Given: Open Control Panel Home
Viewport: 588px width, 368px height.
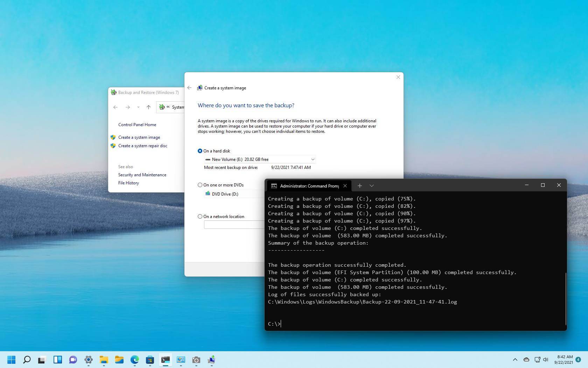Looking at the screenshot, I should click(x=137, y=124).
